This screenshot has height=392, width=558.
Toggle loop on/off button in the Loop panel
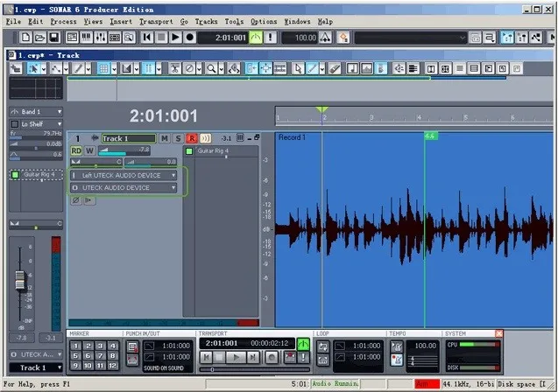click(x=322, y=346)
